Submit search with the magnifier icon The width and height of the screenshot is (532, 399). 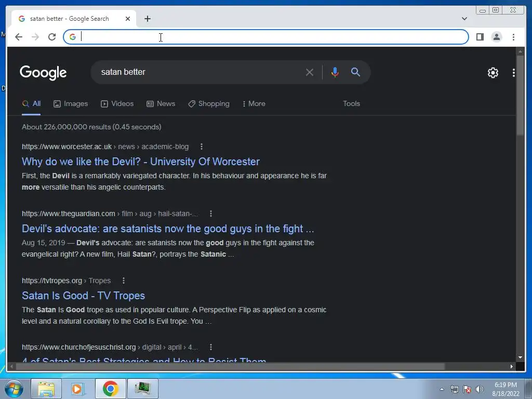pyautogui.click(x=355, y=72)
